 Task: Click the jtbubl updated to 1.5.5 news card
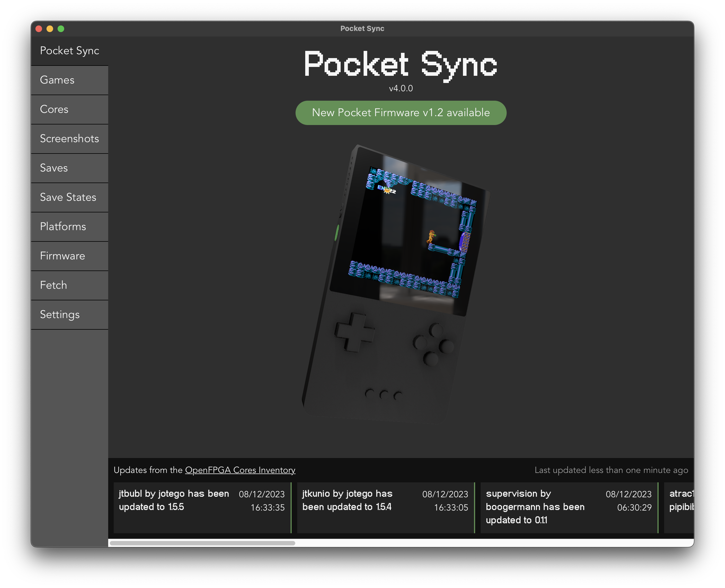[x=202, y=508]
